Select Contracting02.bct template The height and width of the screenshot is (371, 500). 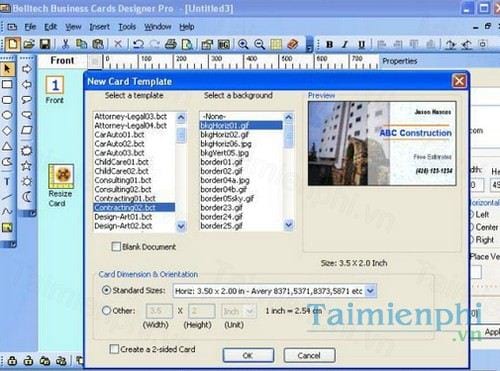(134, 207)
